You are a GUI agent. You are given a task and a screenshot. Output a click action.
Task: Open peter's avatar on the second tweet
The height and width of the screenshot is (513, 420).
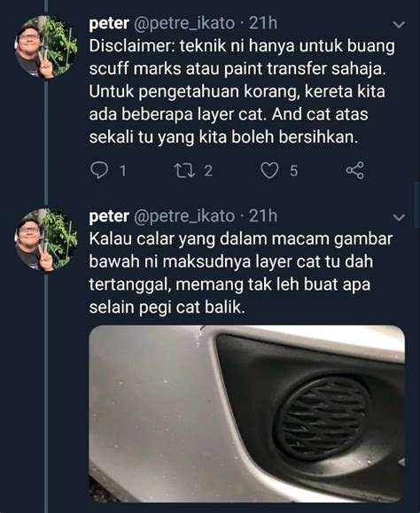[x=46, y=240]
